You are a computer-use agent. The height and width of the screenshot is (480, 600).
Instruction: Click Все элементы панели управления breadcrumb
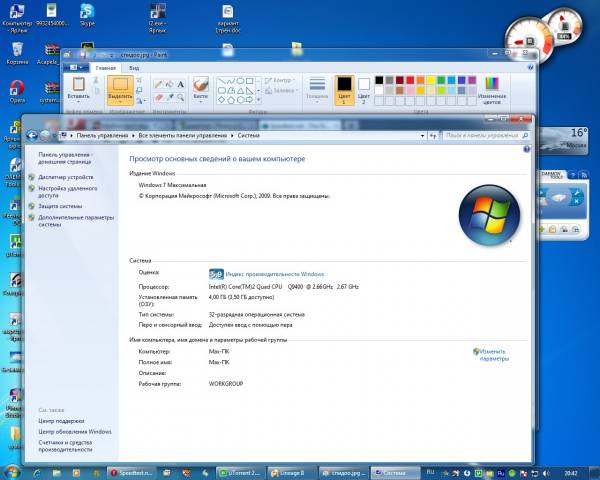(183, 136)
